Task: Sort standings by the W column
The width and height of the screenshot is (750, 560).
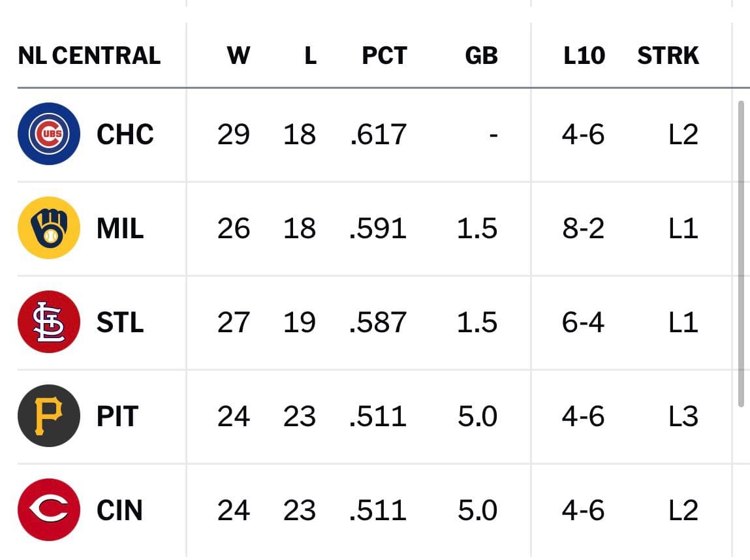Action: click(238, 55)
